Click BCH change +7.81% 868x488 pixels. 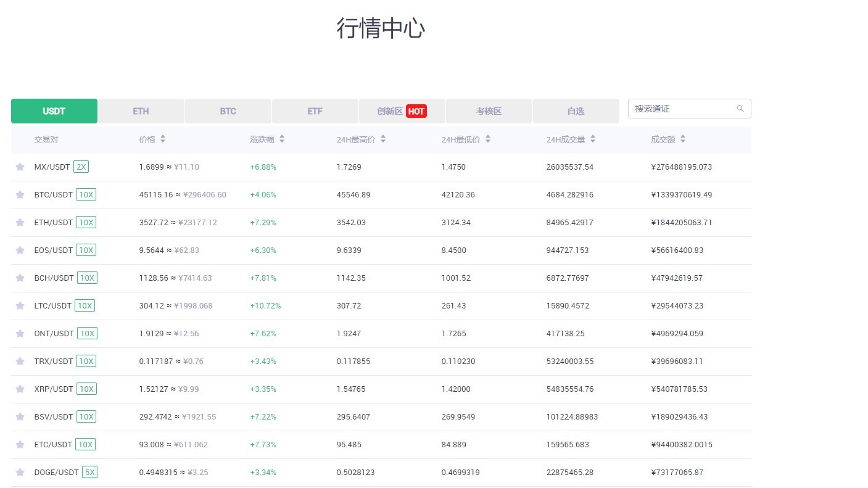[x=263, y=278]
